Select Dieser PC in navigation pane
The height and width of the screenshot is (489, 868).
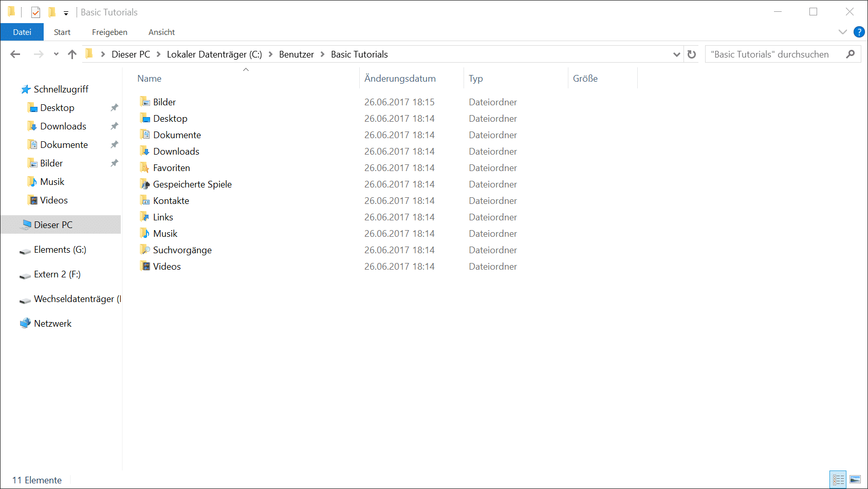click(61, 224)
